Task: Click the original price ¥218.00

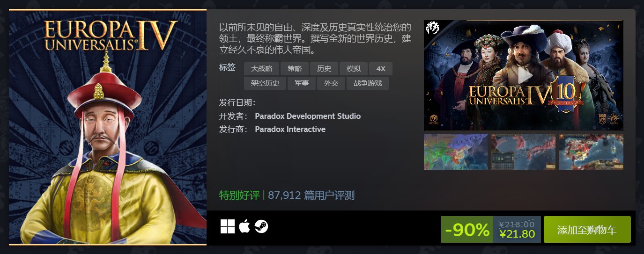Action: click(x=517, y=224)
